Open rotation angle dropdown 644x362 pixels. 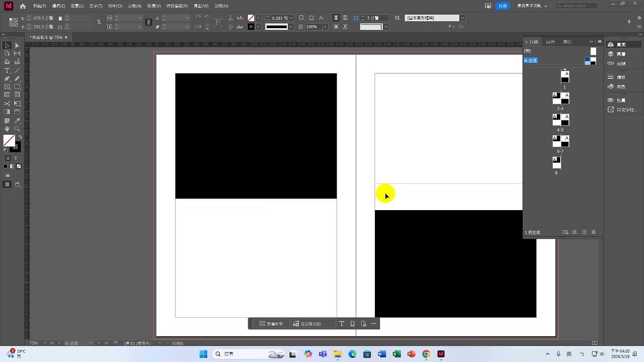[x=188, y=18]
